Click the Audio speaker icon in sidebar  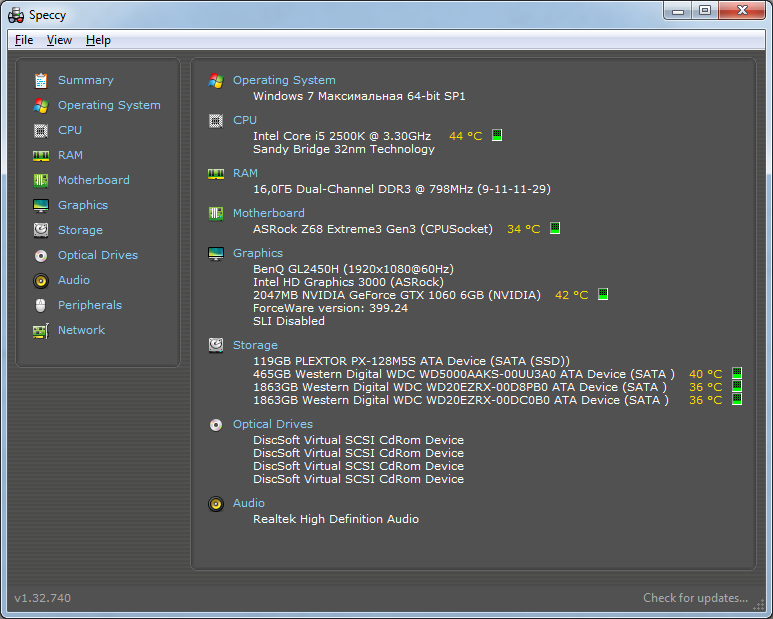pyautogui.click(x=41, y=280)
